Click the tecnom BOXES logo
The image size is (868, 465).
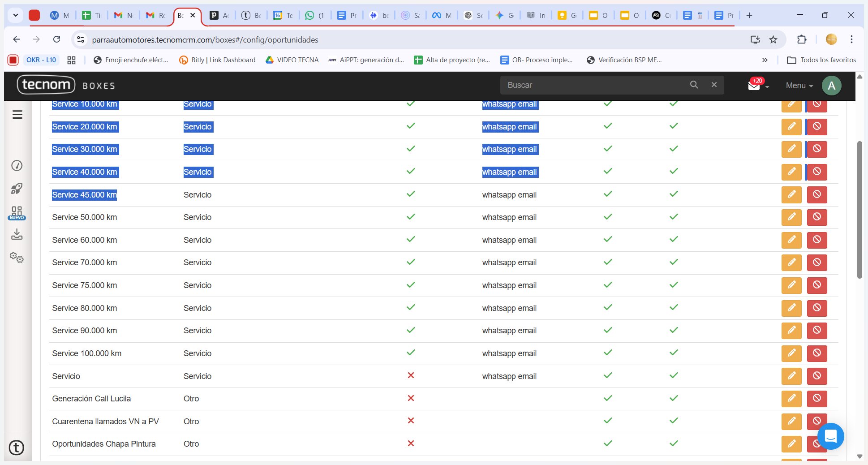[66, 85]
